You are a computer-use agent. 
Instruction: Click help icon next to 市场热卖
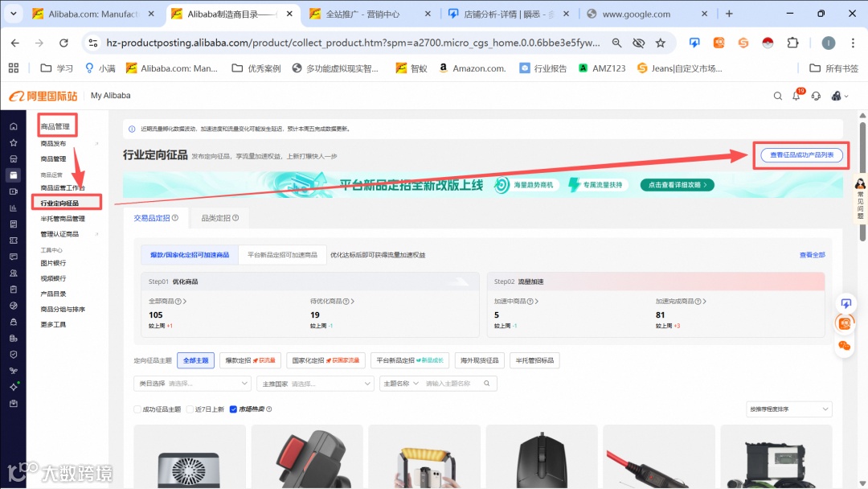269,409
